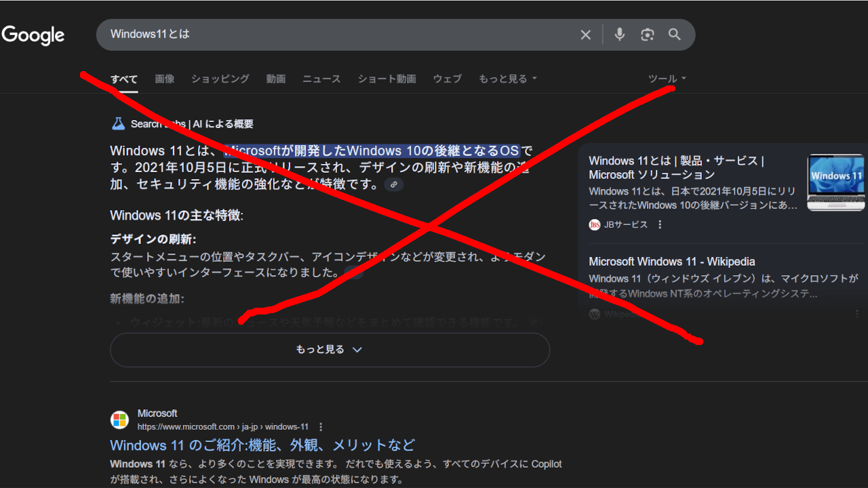The height and width of the screenshot is (488, 868).
Task: Clear the search box with the X icon
Action: coord(586,35)
